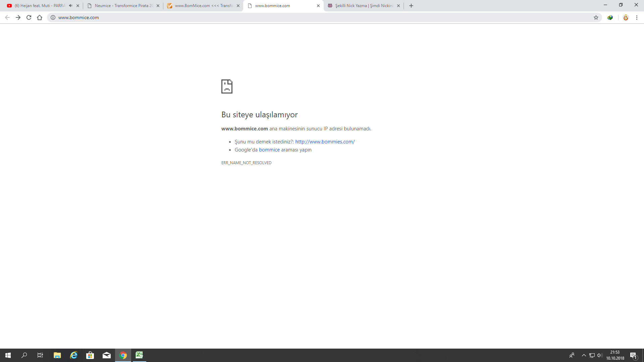Click the browser back arrow
This screenshot has height=362, width=644.
(x=7, y=17)
